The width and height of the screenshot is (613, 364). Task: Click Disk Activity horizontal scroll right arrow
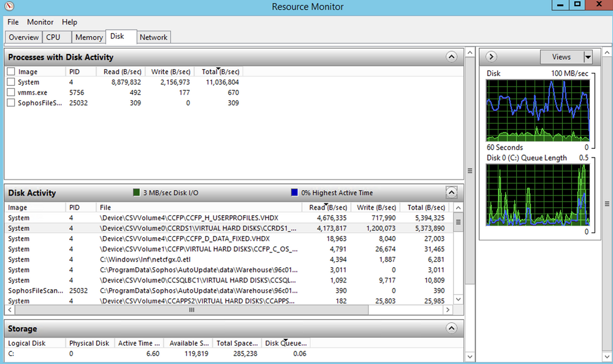click(x=447, y=309)
